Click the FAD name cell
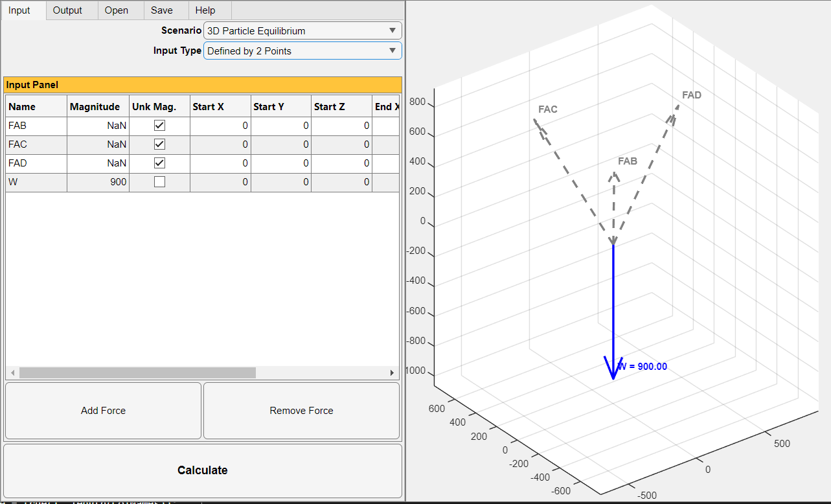 click(x=36, y=164)
